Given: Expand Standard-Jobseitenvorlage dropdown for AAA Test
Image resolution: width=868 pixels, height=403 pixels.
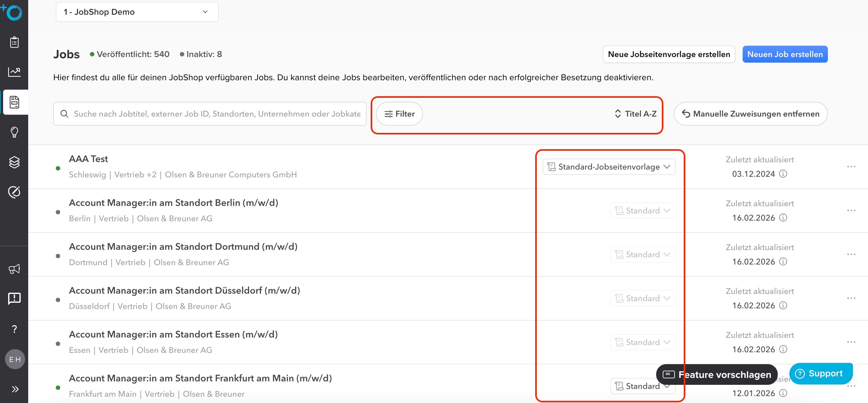Looking at the screenshot, I should point(609,167).
